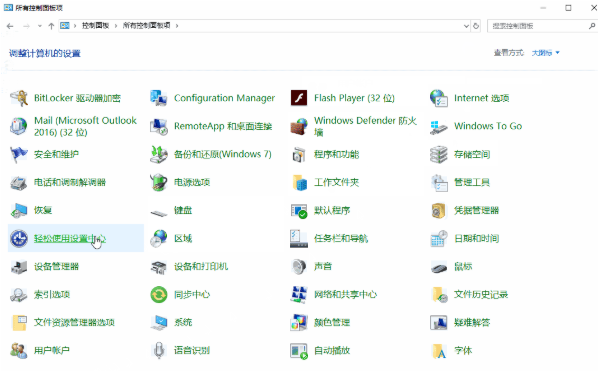Open the 备份和还原(Windows 7) icon
This screenshot has height=371, width=598.
click(x=159, y=154)
